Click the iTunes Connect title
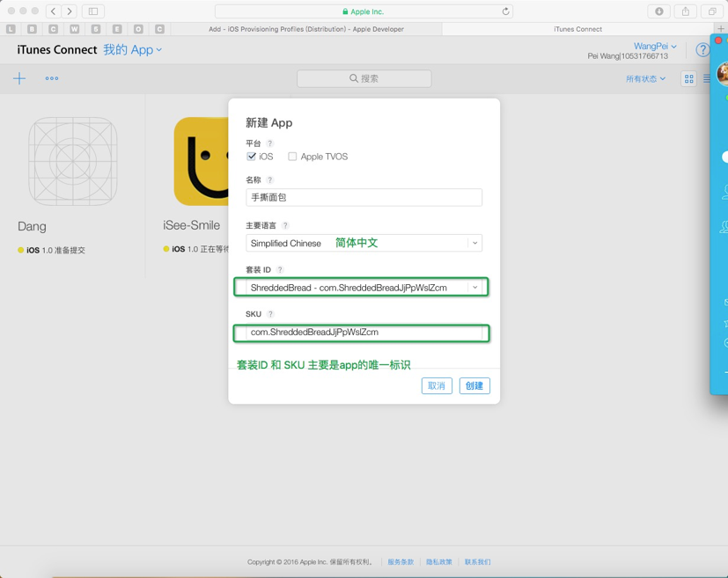The width and height of the screenshot is (728, 578). [57, 49]
